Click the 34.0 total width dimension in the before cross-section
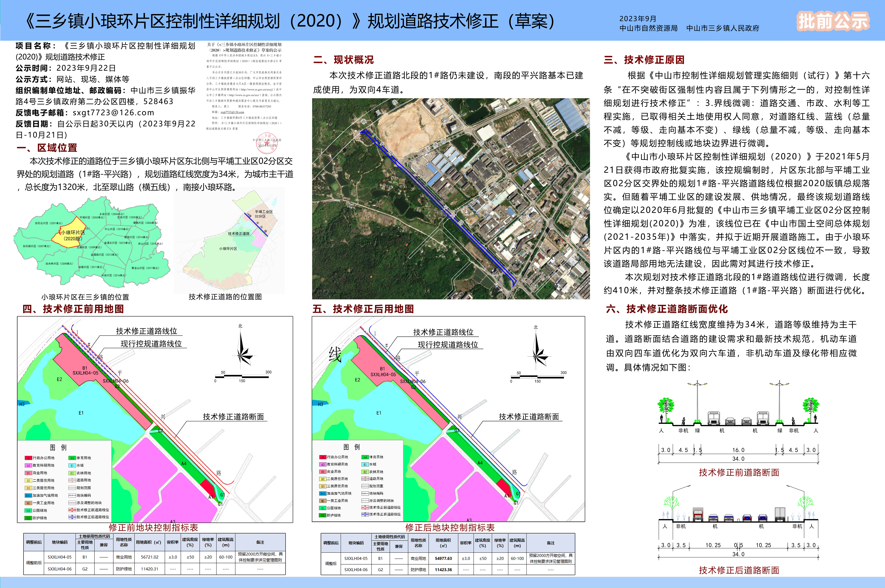This screenshot has height=588, width=885. 739,459
